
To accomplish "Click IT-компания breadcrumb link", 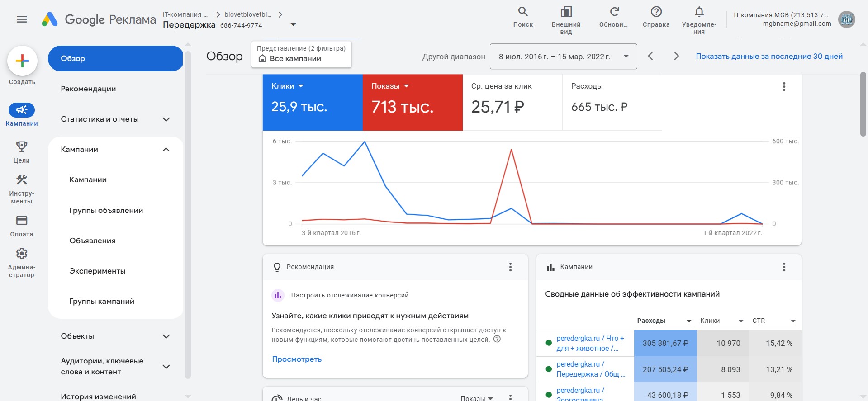I will [x=185, y=14].
